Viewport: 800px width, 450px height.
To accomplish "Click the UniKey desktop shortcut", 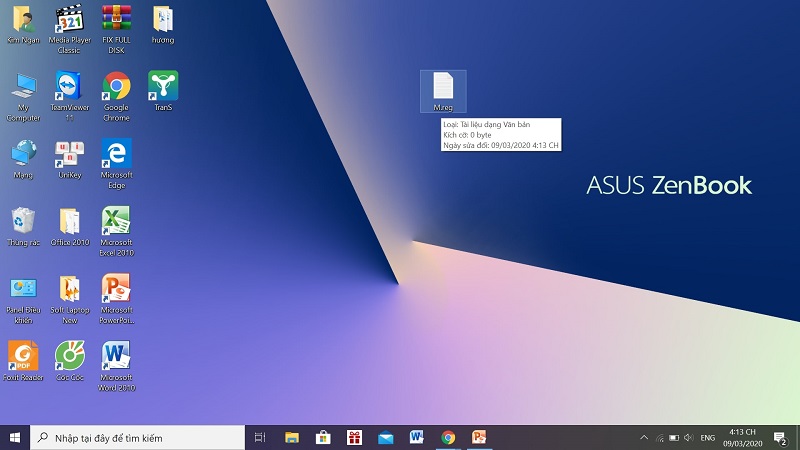I will (69, 159).
